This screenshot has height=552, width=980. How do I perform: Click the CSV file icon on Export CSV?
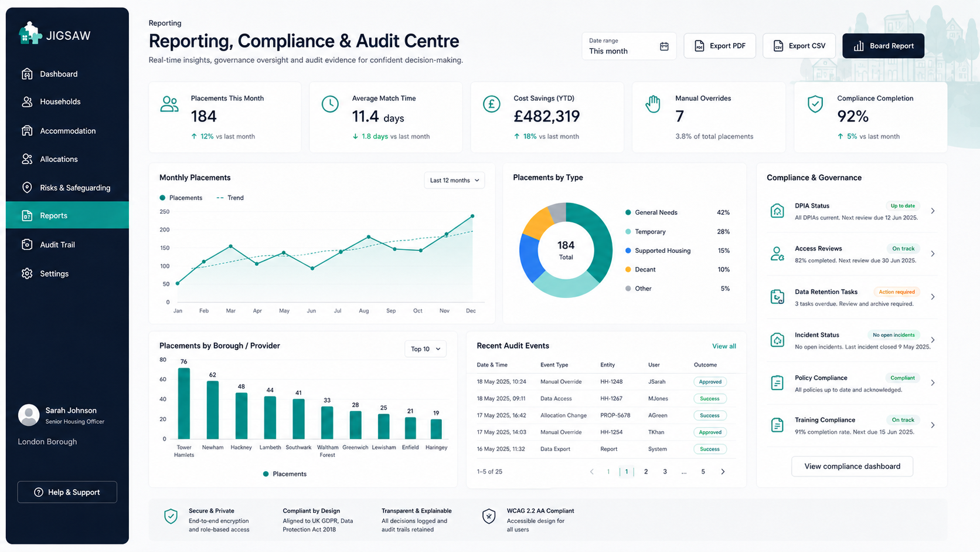coord(778,46)
